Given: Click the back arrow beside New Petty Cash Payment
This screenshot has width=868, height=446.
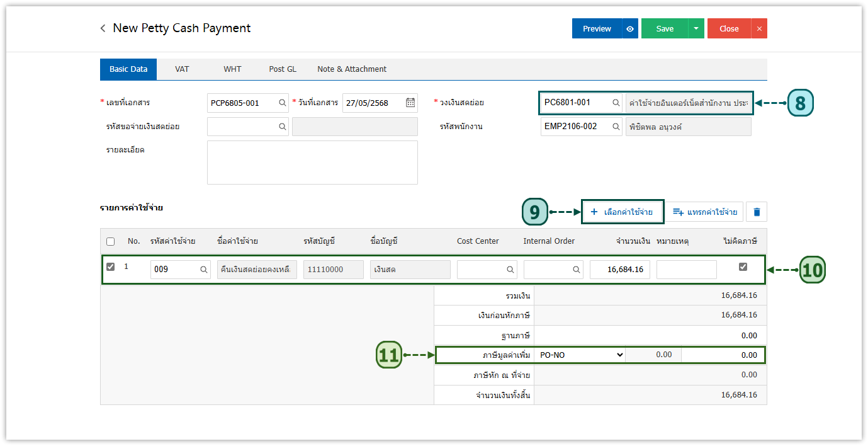Looking at the screenshot, I should [103, 28].
